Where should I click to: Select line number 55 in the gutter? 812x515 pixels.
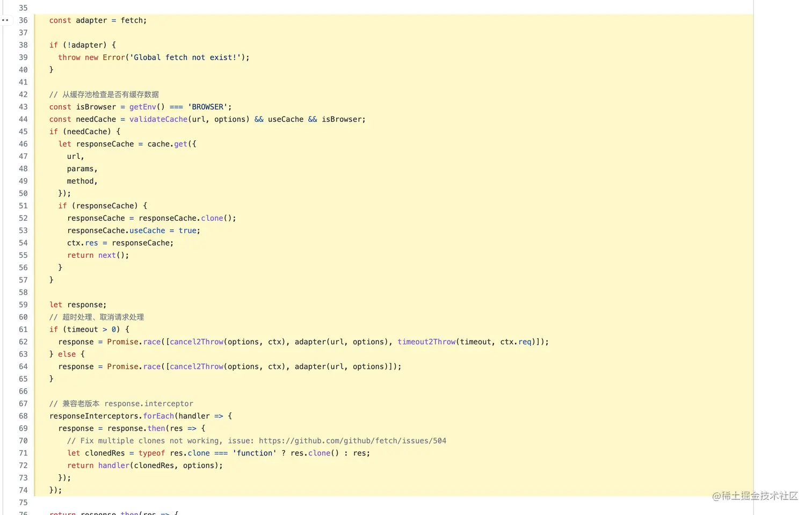point(23,255)
